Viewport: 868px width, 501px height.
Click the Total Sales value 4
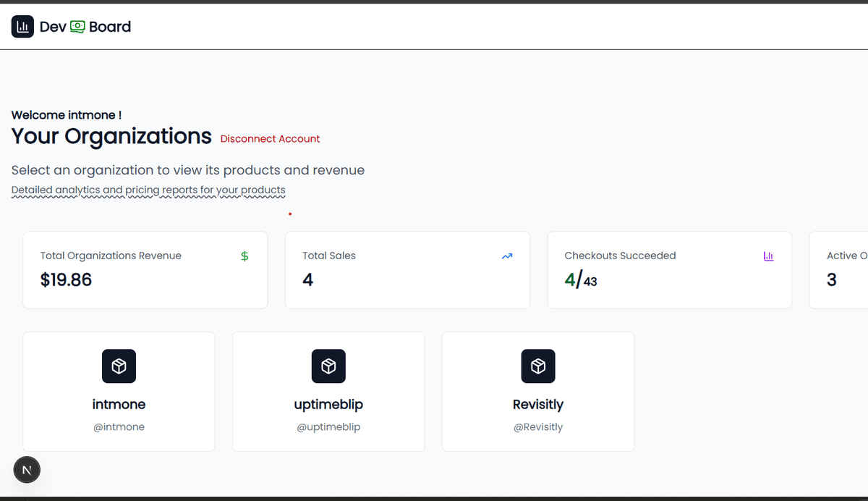pos(307,279)
